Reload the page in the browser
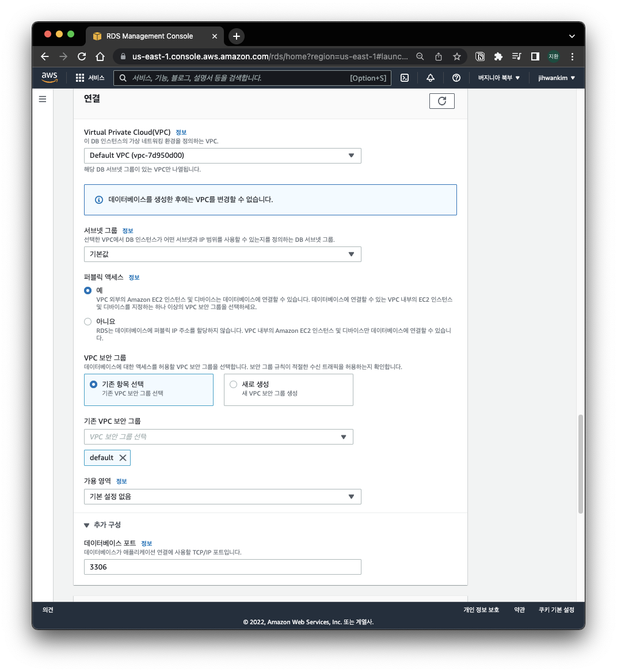 point(81,56)
